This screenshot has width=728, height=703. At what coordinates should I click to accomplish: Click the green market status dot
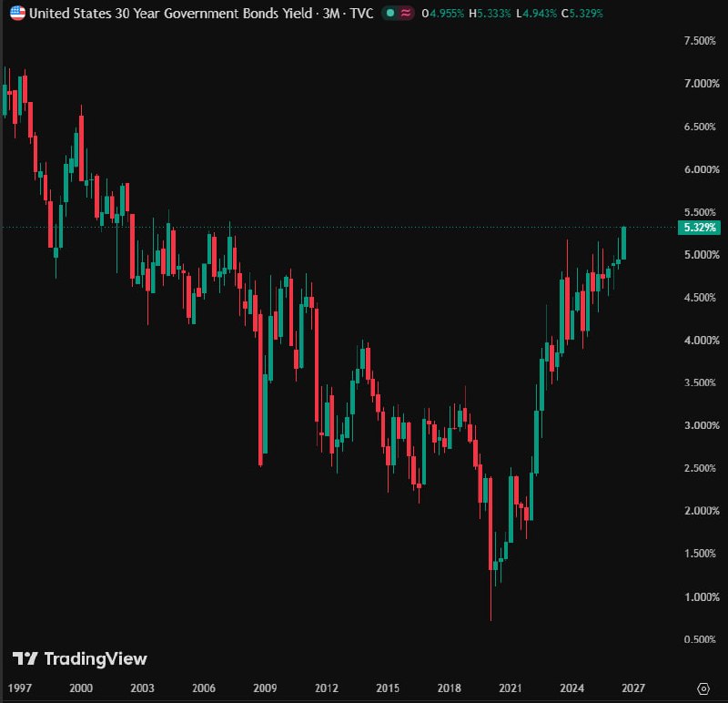[x=390, y=13]
